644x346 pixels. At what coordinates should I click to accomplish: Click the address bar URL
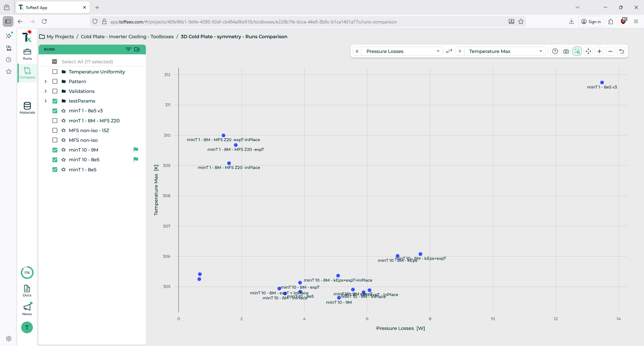[253, 22]
